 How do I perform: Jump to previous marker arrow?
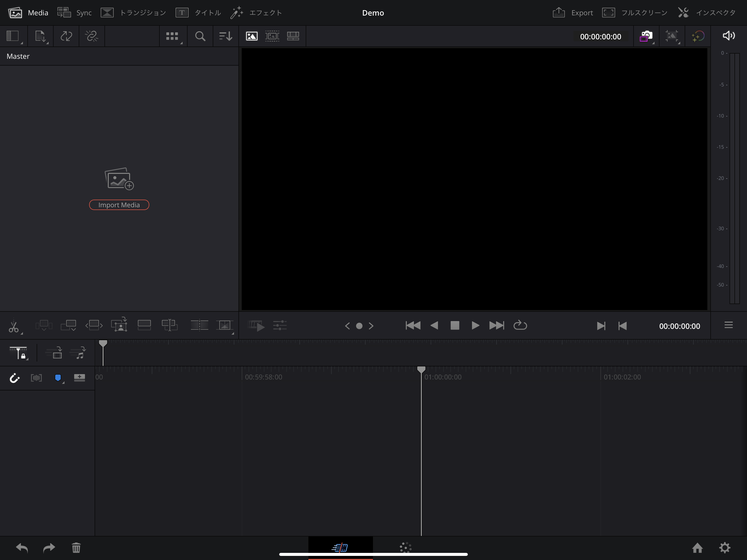coord(348,326)
